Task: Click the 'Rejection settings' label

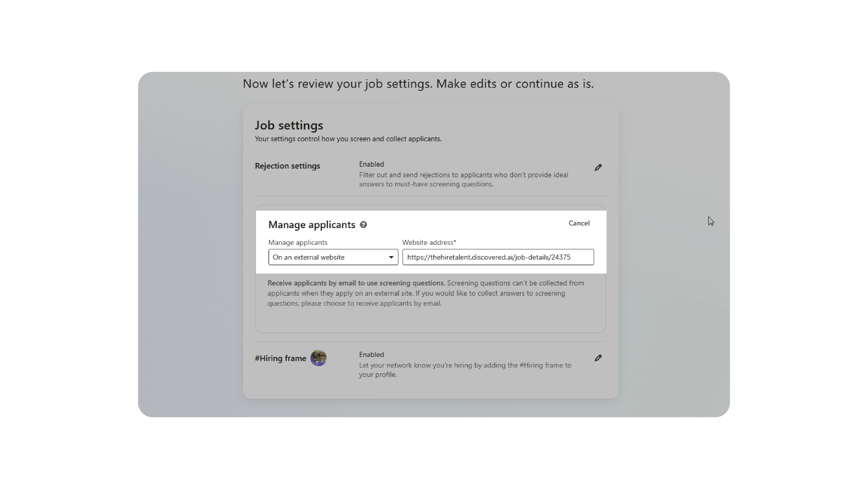Action: 287,166
